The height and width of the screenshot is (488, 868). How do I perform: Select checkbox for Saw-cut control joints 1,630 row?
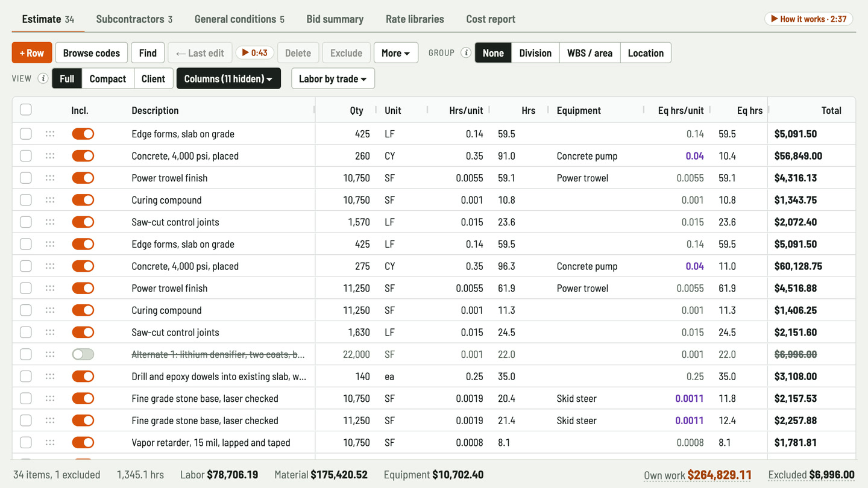coord(26,332)
